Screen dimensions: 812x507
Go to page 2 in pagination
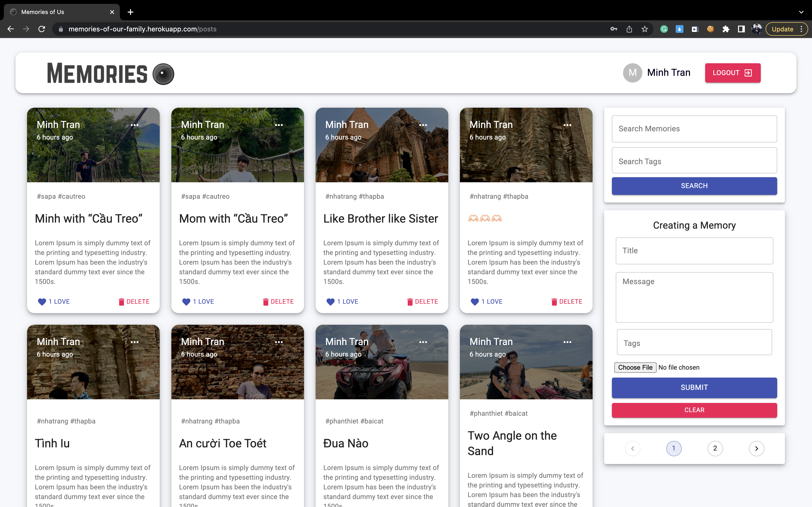[x=715, y=448]
